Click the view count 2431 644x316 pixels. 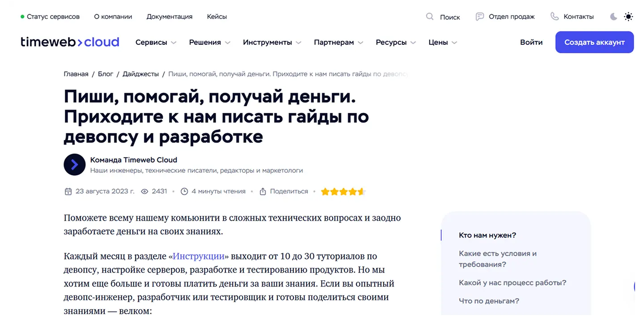[159, 192]
